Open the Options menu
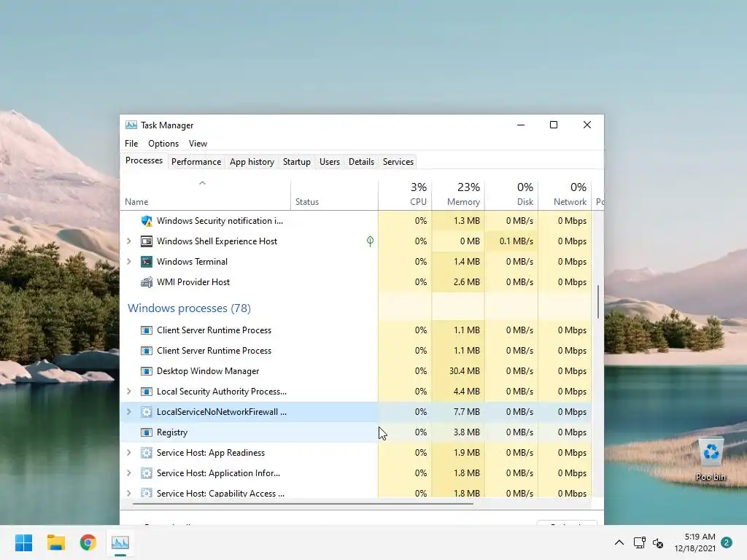Image resolution: width=747 pixels, height=560 pixels. click(x=163, y=144)
